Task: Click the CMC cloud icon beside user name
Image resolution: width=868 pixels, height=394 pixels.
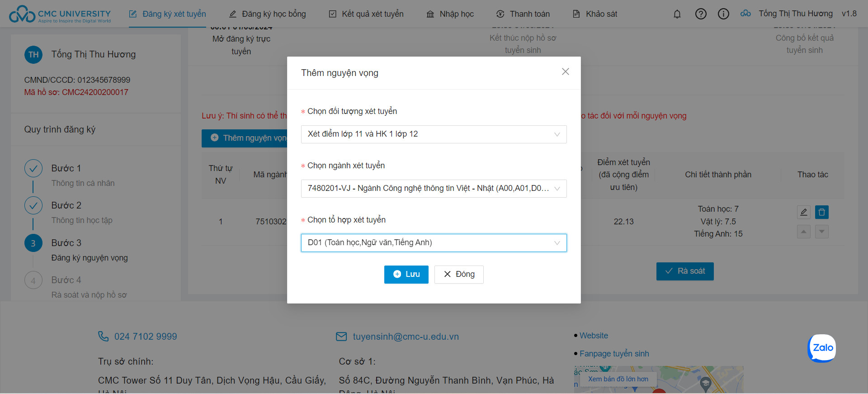Action: click(745, 14)
